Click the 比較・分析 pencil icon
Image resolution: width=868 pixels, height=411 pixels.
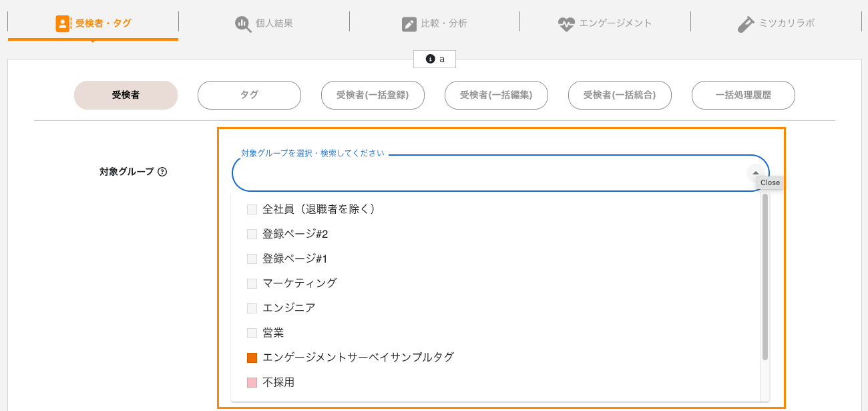(409, 24)
